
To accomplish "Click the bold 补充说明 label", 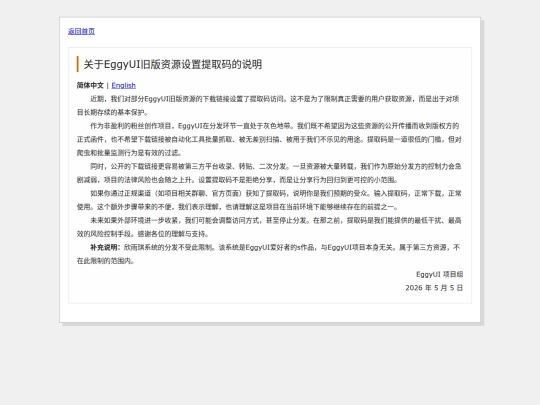I will [x=105, y=247].
